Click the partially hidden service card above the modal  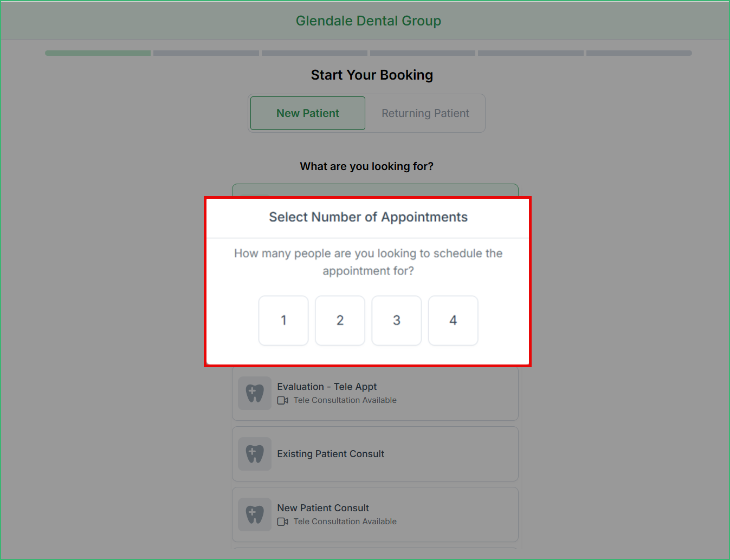point(375,191)
